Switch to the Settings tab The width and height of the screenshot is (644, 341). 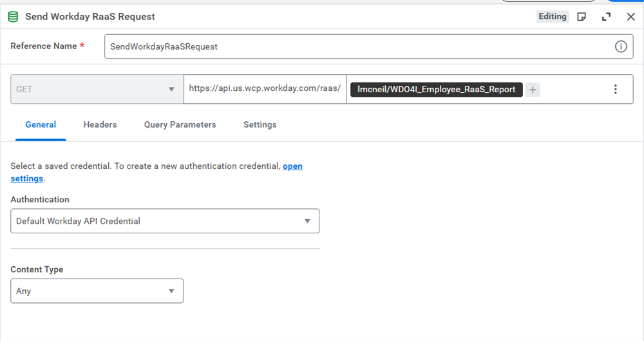(x=260, y=124)
